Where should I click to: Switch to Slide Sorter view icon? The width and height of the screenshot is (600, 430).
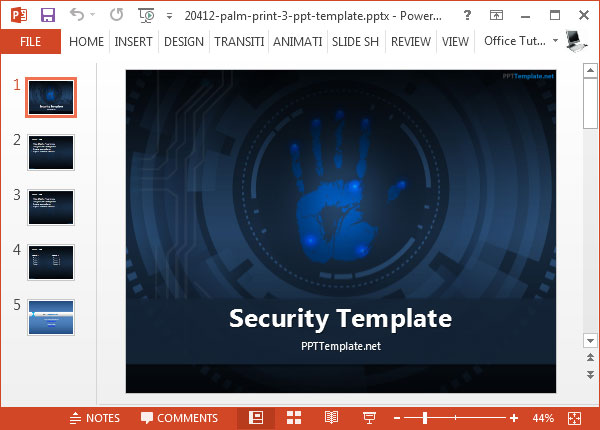(294, 418)
